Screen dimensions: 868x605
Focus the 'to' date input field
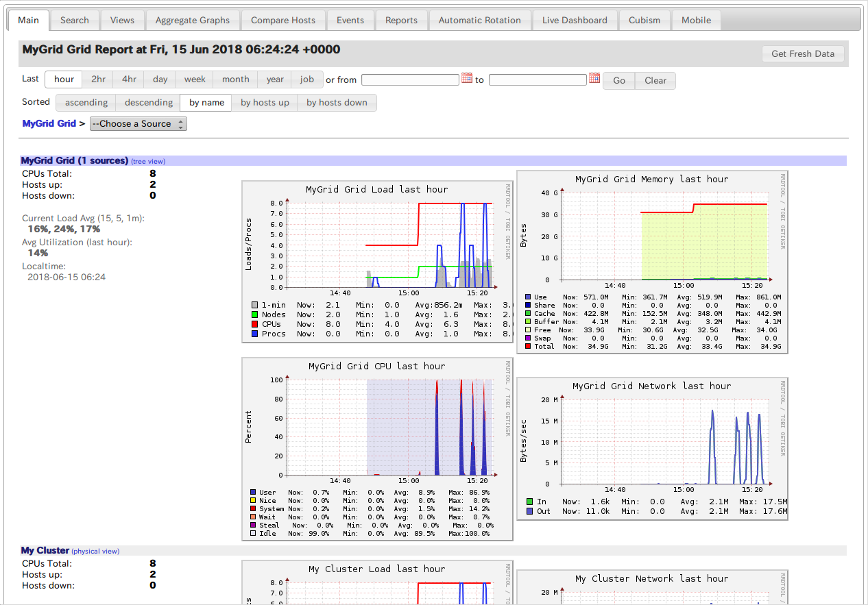tap(538, 79)
